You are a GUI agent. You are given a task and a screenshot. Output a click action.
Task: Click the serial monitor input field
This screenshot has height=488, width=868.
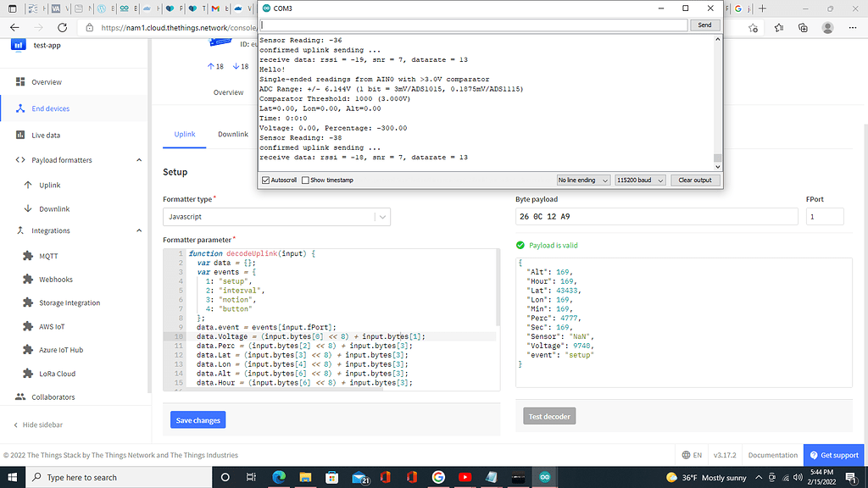click(x=474, y=25)
